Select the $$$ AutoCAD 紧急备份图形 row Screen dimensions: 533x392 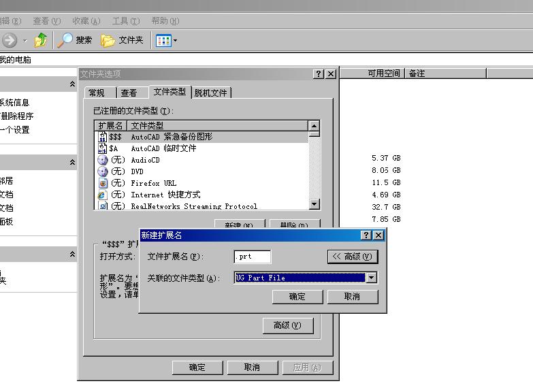point(201,137)
